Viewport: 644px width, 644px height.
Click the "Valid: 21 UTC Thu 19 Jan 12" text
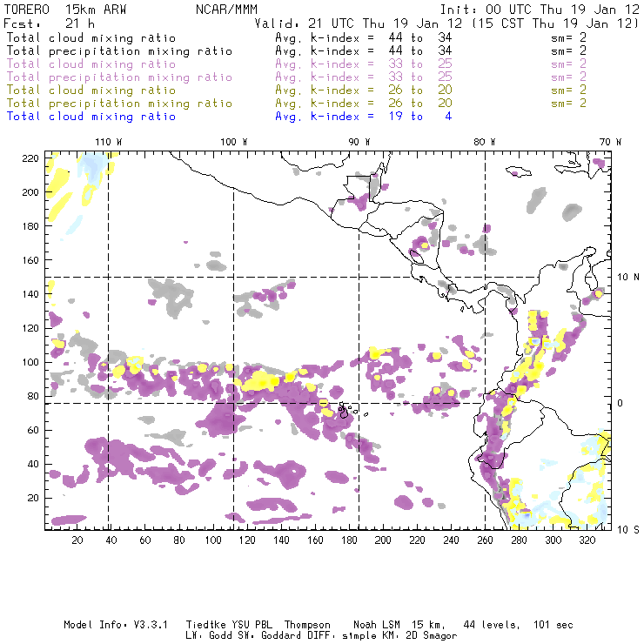coord(359,23)
